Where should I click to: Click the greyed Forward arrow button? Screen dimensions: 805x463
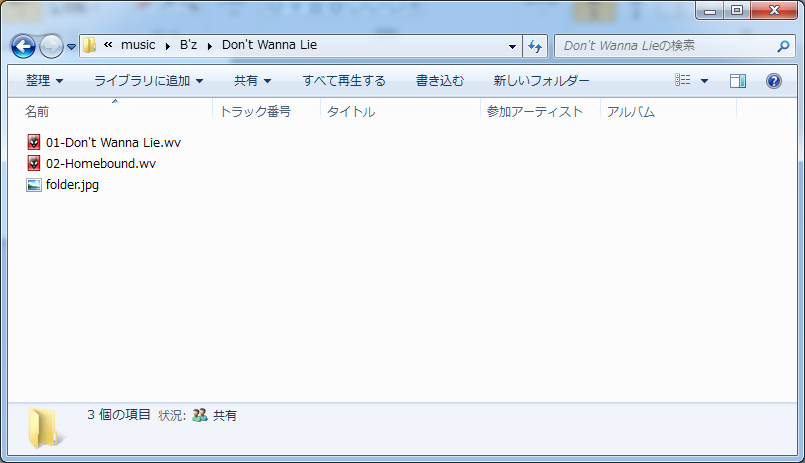point(51,47)
